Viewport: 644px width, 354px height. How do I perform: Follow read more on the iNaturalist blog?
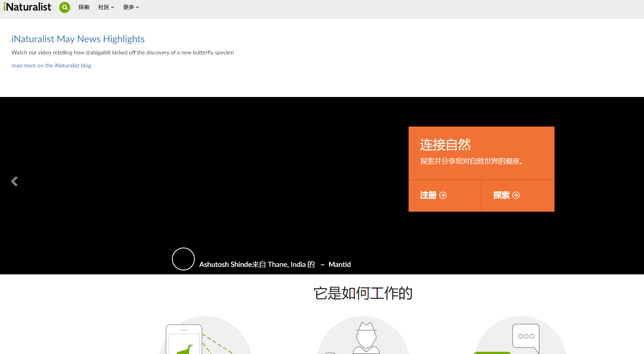(51, 65)
